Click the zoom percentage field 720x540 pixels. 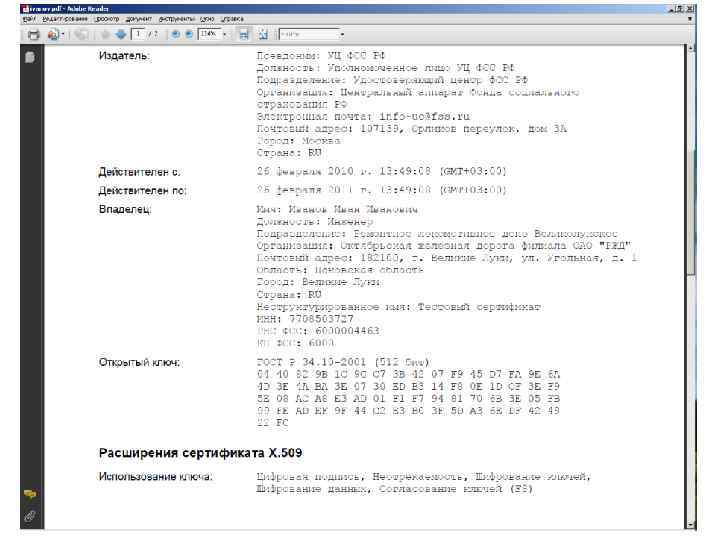point(209,34)
